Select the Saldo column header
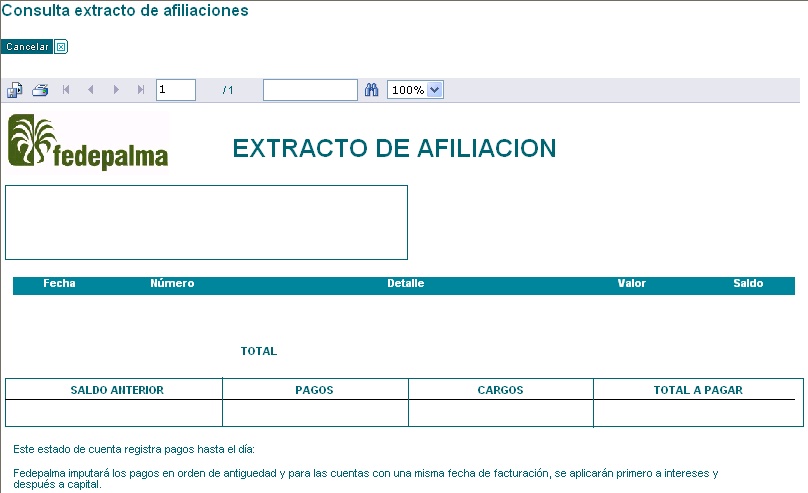 (748, 283)
